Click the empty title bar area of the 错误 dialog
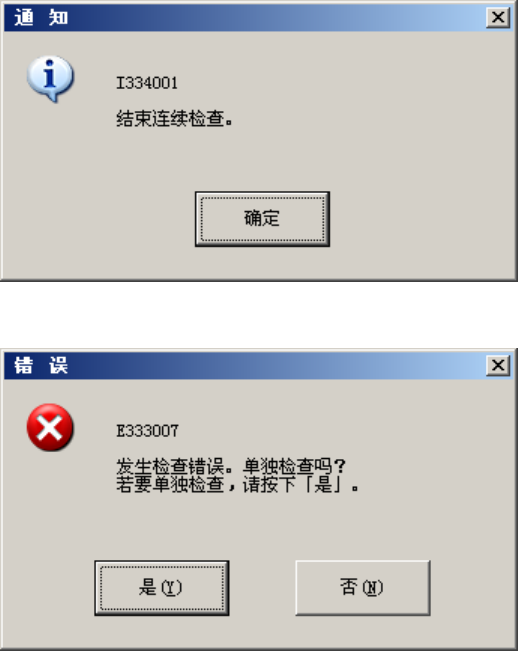 (x=274, y=365)
